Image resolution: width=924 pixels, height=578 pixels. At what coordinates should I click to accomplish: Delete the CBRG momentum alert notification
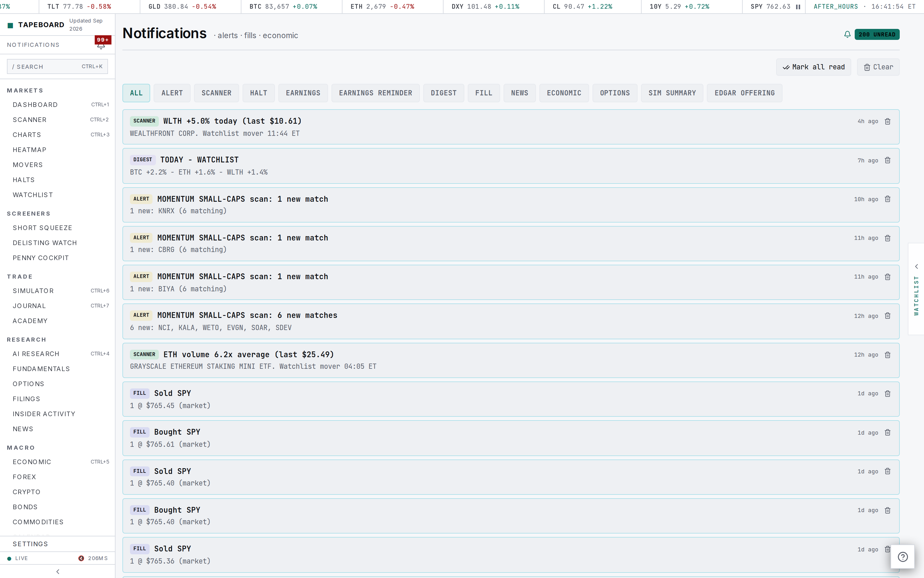click(888, 238)
